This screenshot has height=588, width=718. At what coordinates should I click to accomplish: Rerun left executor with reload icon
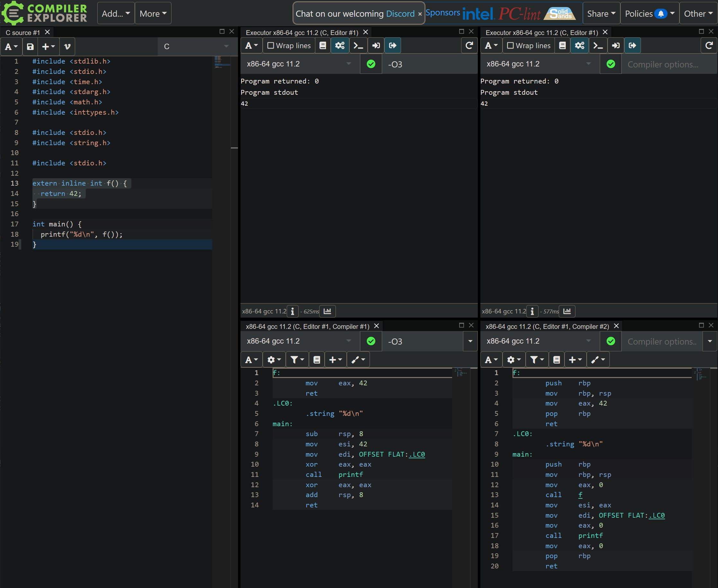(469, 45)
